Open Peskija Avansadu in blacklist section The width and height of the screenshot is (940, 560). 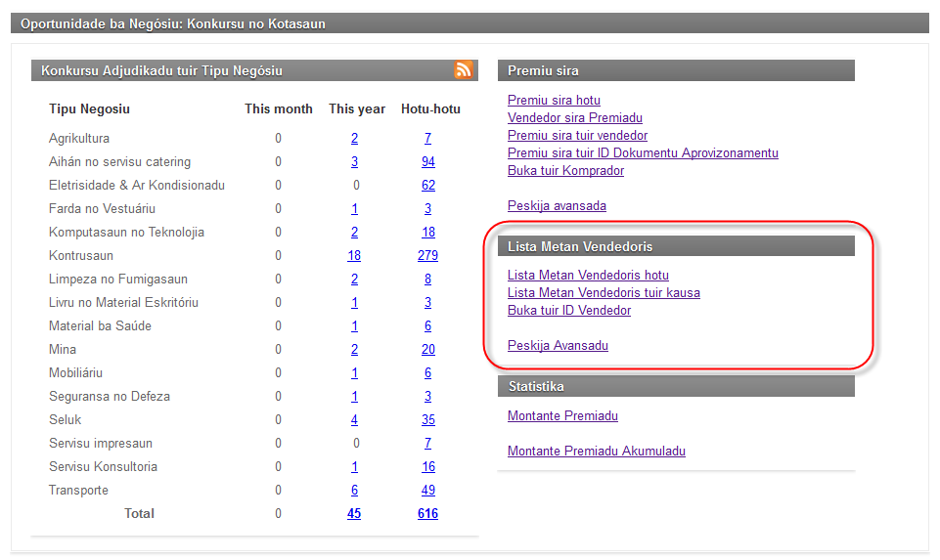(558, 346)
